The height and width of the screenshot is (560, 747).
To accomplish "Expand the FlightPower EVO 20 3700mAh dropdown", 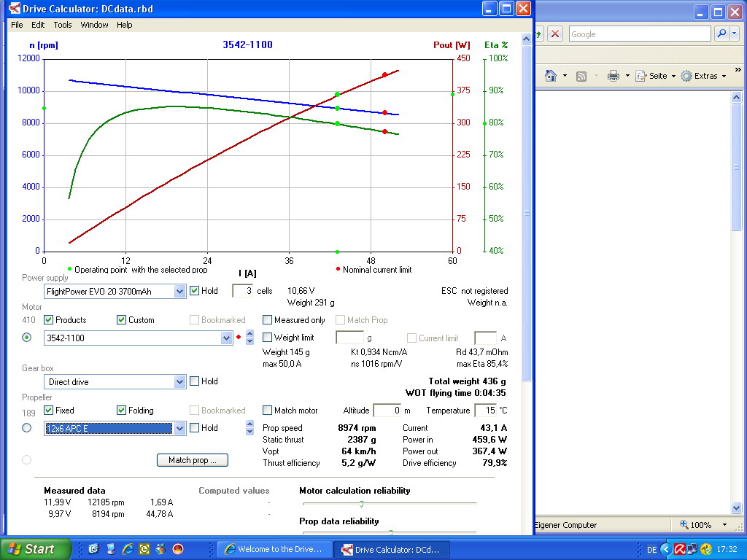I will click(x=180, y=292).
